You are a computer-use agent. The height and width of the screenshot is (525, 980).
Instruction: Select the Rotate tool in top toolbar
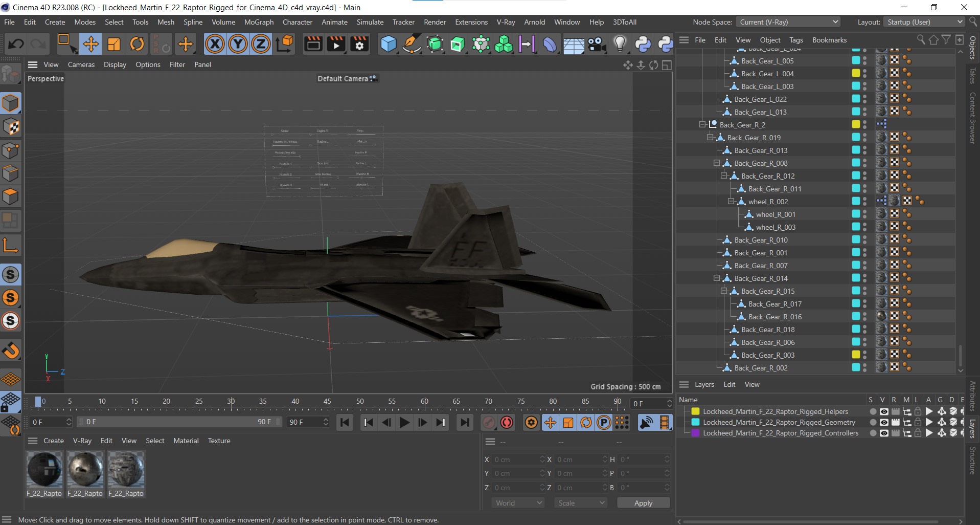tap(136, 44)
